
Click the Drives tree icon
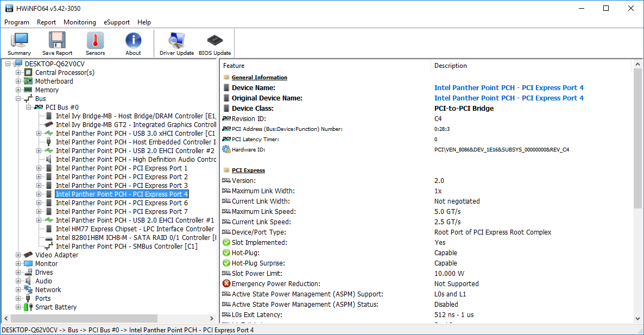(28, 272)
